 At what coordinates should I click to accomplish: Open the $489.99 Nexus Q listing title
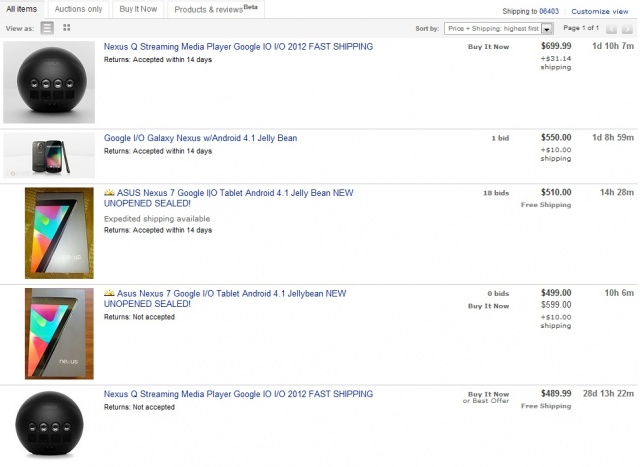[238, 394]
